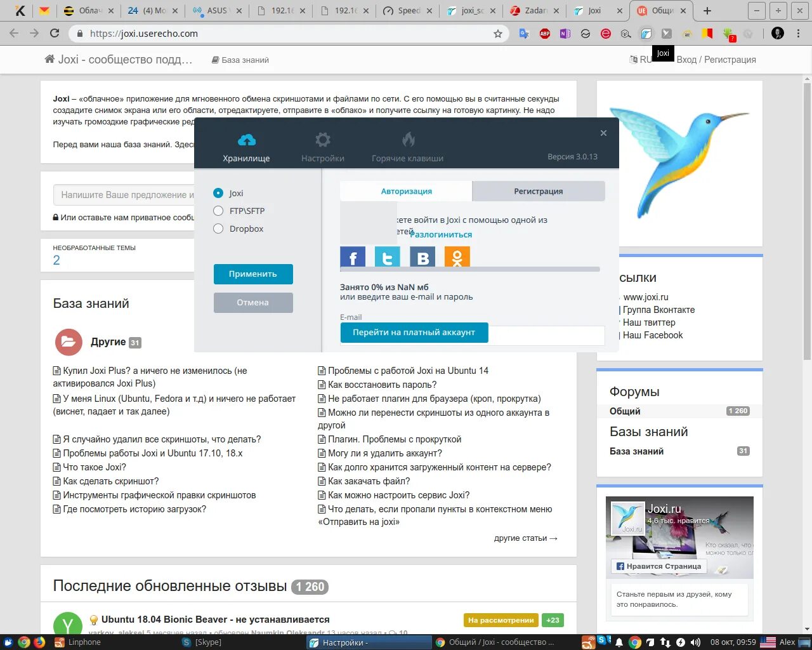812x650 pixels.
Task: Click the US flag keyboard layout indicator
Action: click(x=768, y=642)
